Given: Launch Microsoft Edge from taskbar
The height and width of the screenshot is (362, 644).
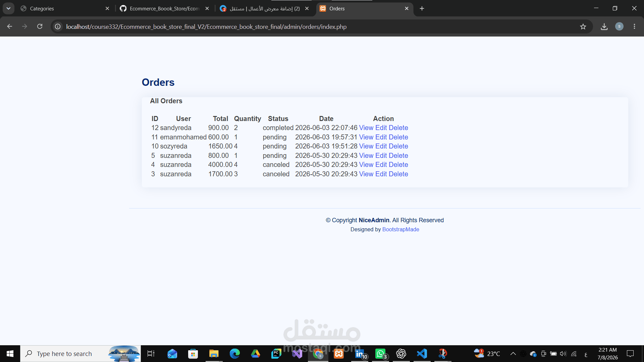Looking at the screenshot, I should pos(235,354).
